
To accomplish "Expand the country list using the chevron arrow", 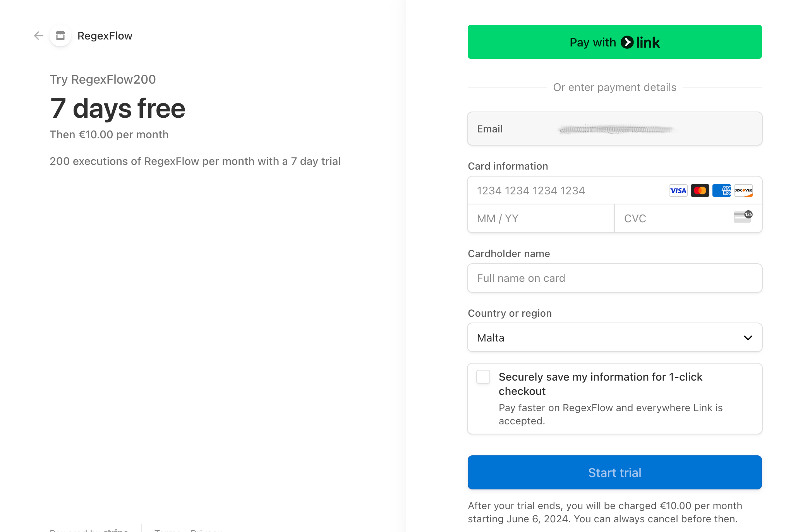I will point(748,338).
